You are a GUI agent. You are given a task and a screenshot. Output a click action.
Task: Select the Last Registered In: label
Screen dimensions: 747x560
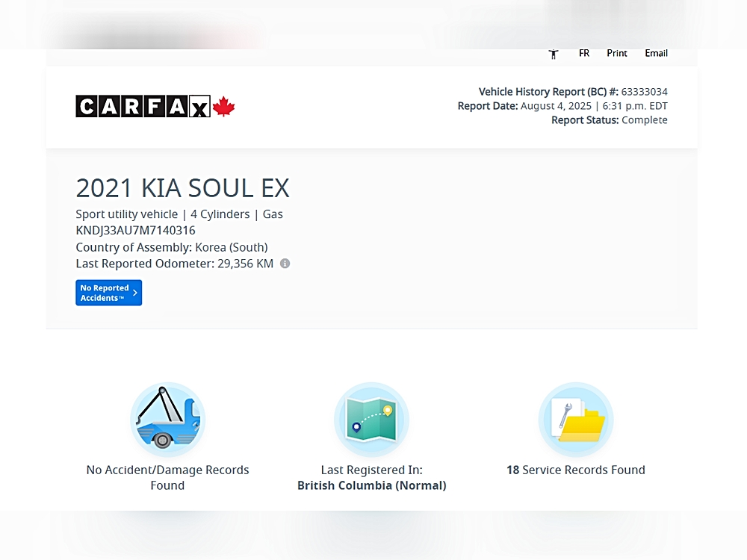(371, 470)
